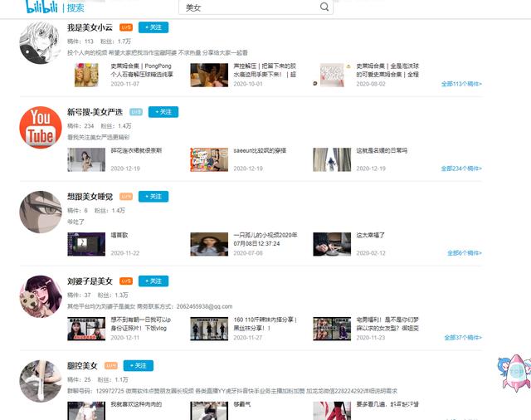This screenshot has width=531, height=420.
Task: Open slime video thumbnail dated 2020-08-02
Action: [x=332, y=75]
